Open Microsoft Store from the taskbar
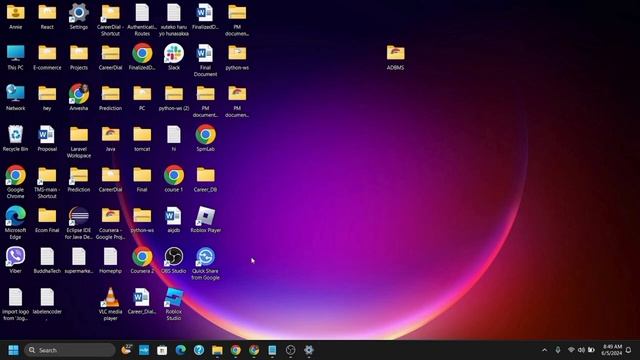This screenshot has height=360, width=640. (162, 350)
